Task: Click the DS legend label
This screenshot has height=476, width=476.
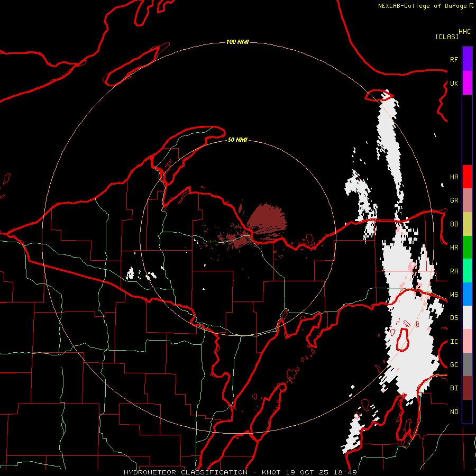Action: point(454,318)
